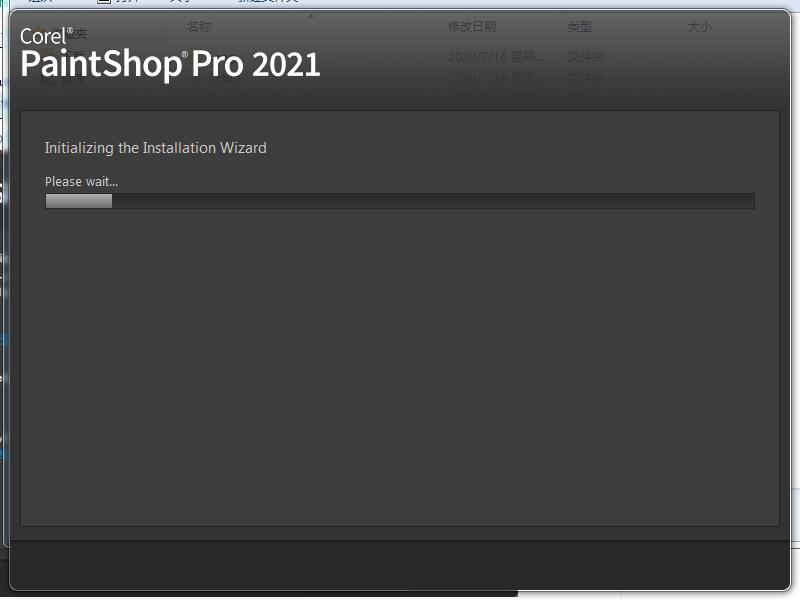Click the Corel logo text
The height and width of the screenshot is (600, 800).
43,36
